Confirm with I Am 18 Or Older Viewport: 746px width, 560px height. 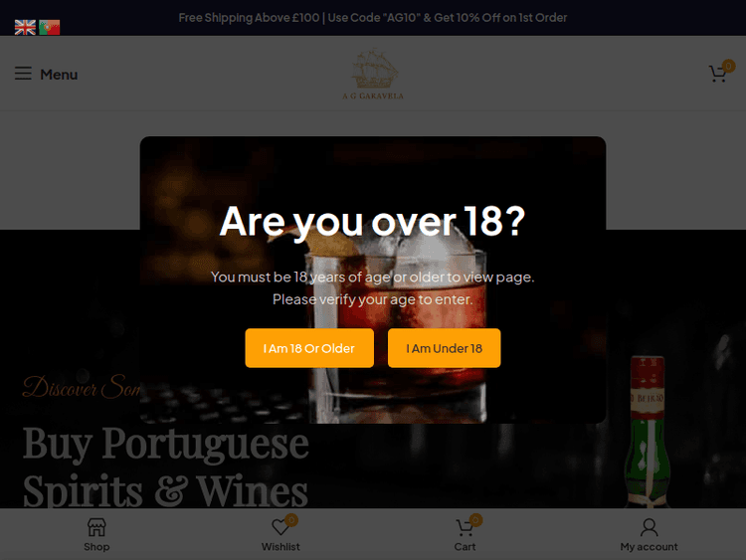[x=309, y=348]
